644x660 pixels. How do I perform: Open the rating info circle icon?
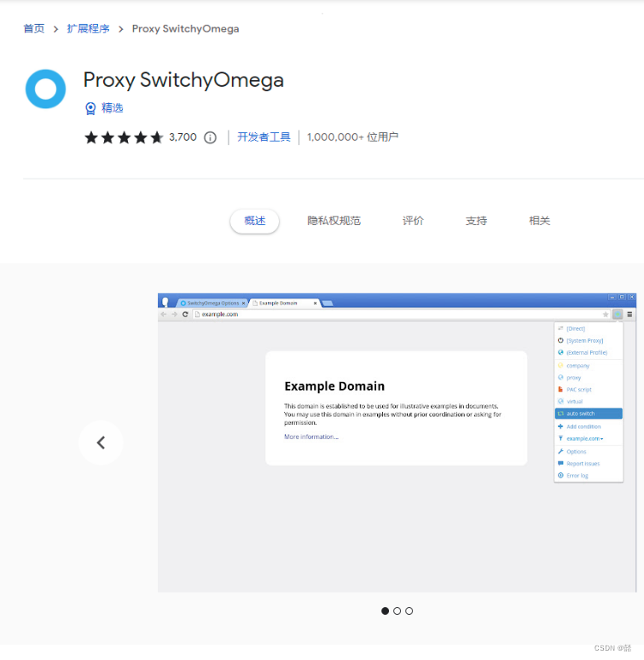pos(210,137)
